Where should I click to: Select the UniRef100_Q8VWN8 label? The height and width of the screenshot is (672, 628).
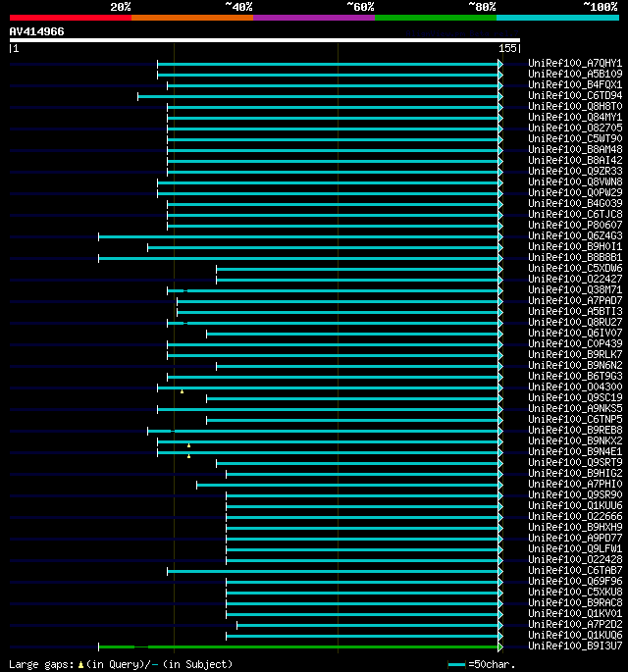click(x=575, y=181)
